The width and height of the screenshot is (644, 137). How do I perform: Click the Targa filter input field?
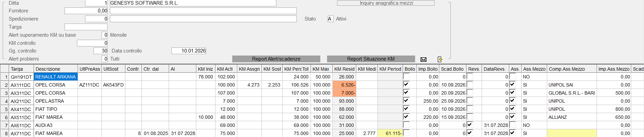pos(86,27)
